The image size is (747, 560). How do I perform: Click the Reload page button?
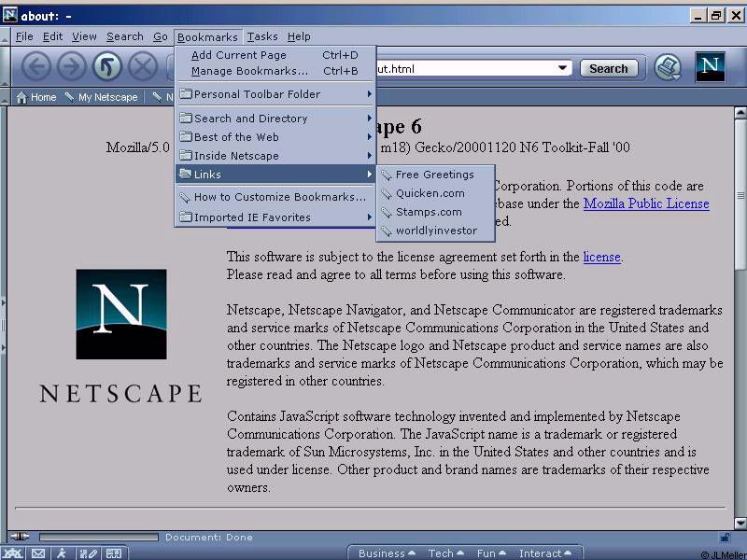(107, 66)
